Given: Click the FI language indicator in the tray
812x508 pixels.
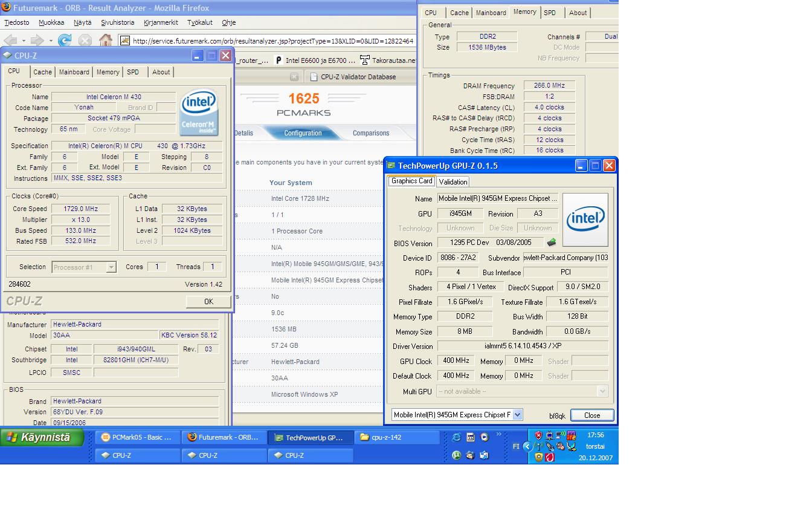Looking at the screenshot, I should click(x=516, y=446).
